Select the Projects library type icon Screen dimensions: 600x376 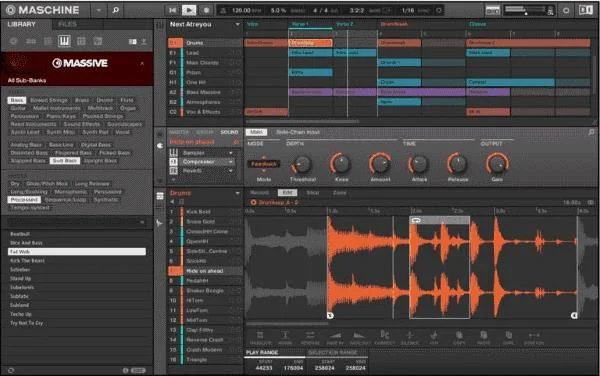point(14,41)
